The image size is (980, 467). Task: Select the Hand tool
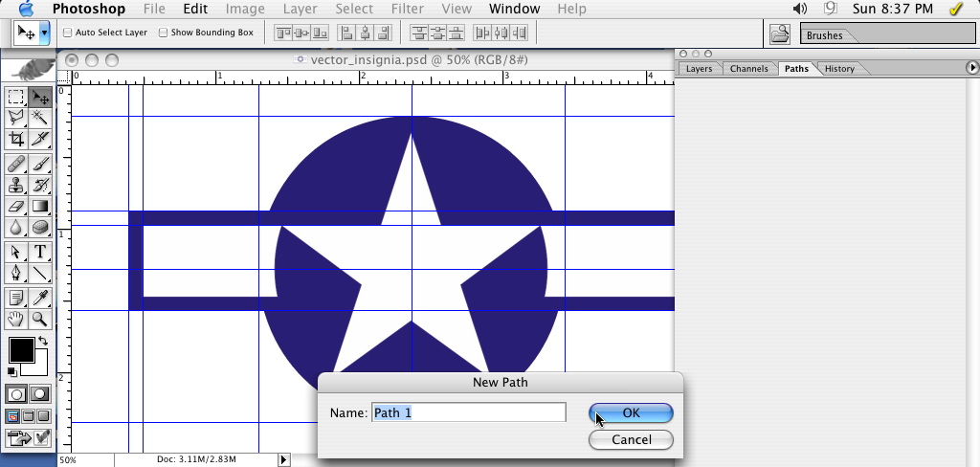pos(15,319)
